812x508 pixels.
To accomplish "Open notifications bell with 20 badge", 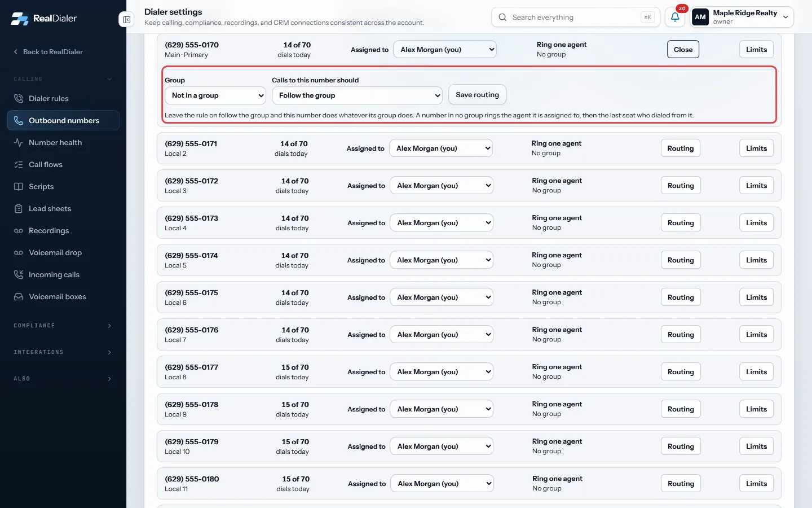I will click(675, 17).
